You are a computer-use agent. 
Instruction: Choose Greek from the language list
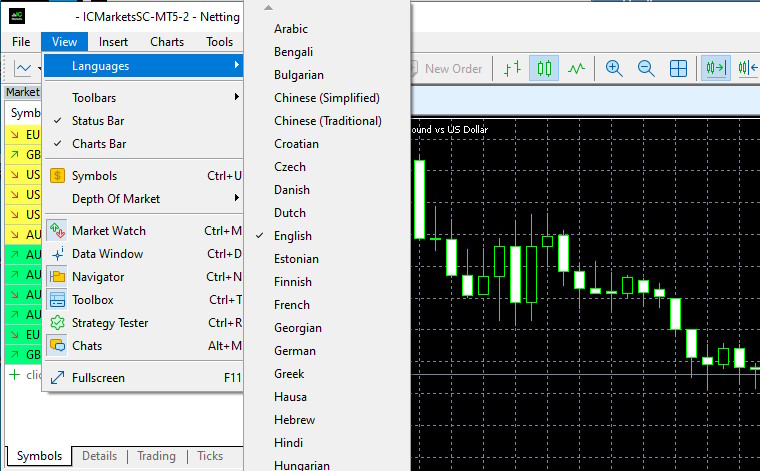click(x=328, y=374)
